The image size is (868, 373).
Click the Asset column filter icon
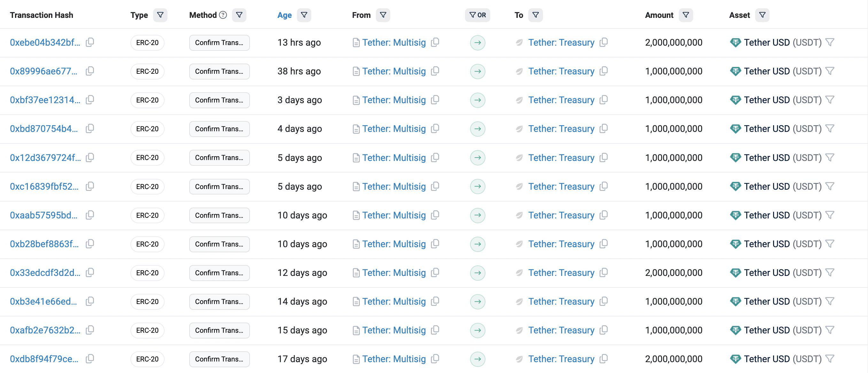click(x=763, y=15)
